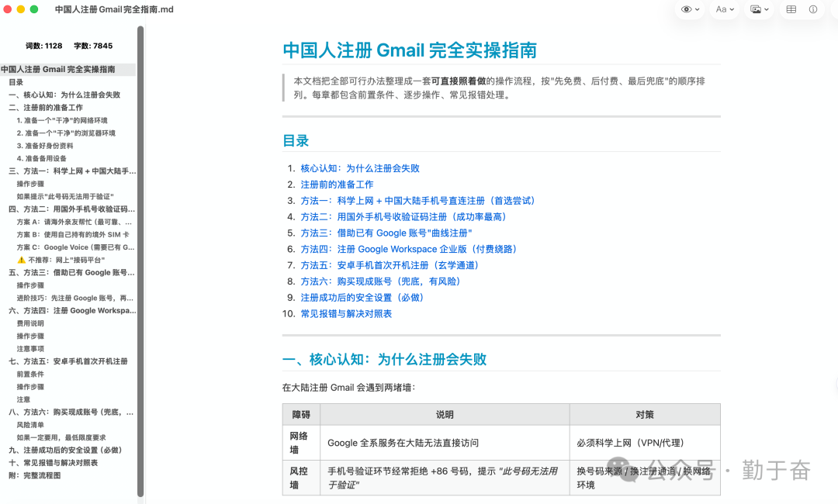The height and width of the screenshot is (504, 838).
Task: Select outline item 十、常见报错与解决对照表
Action: (54, 463)
